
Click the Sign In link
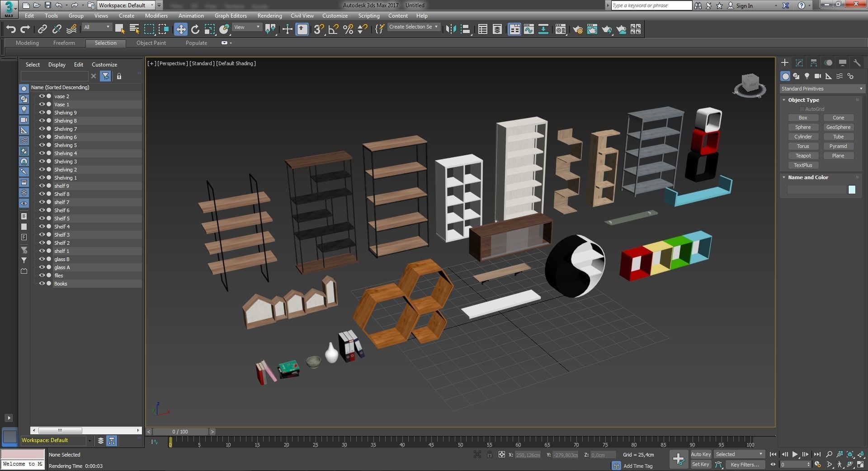click(744, 6)
